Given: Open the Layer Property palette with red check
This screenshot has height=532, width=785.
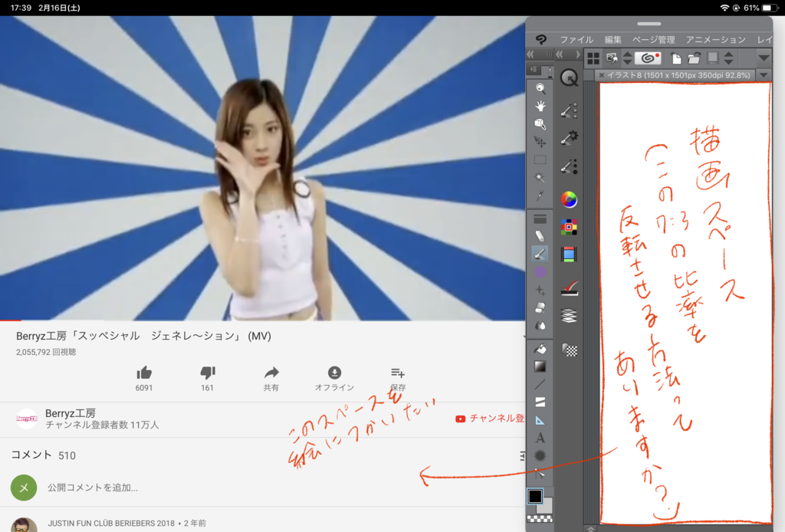Looking at the screenshot, I should [570, 288].
